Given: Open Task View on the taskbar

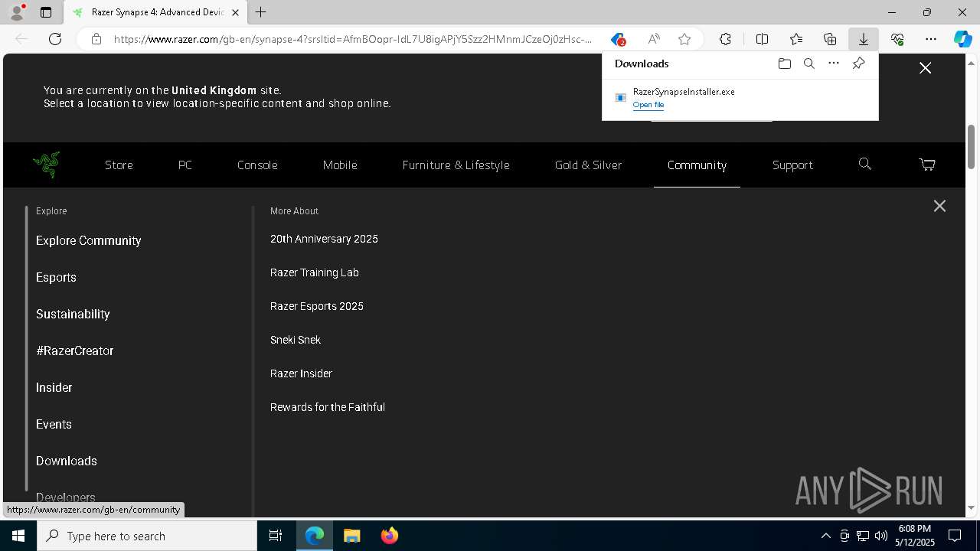Looking at the screenshot, I should click(276, 536).
